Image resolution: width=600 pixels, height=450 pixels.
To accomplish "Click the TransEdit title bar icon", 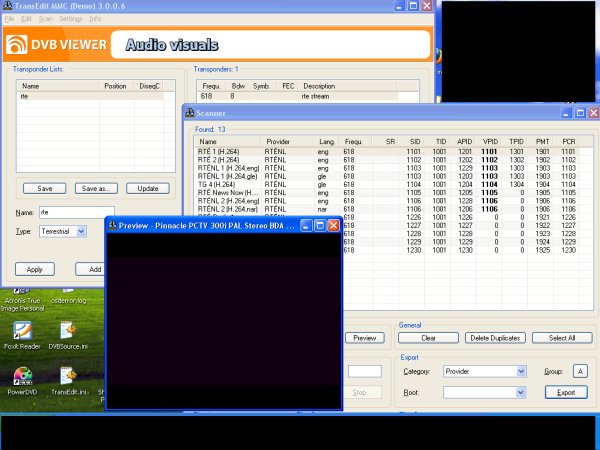I will point(7,6).
